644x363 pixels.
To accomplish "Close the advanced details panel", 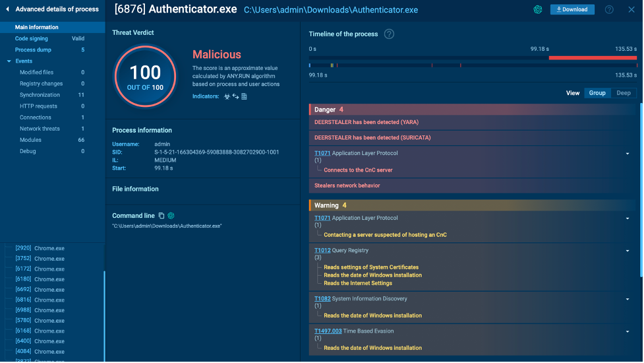I will tap(631, 9).
